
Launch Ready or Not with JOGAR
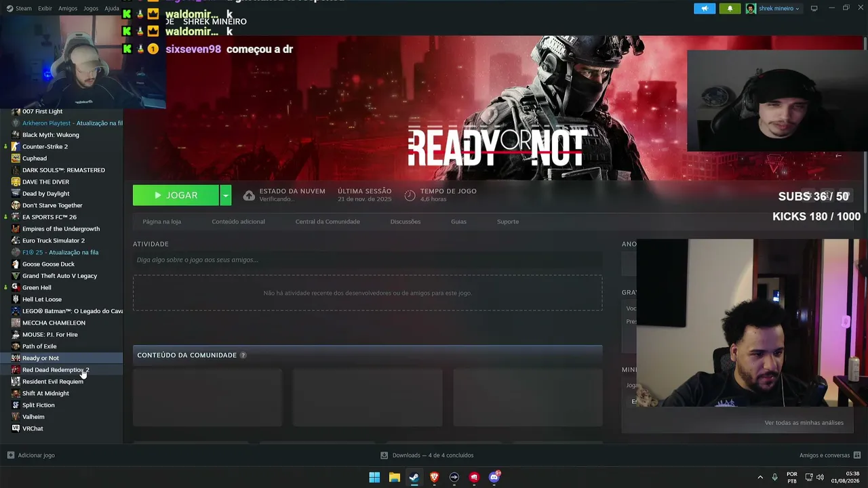pyautogui.click(x=176, y=195)
